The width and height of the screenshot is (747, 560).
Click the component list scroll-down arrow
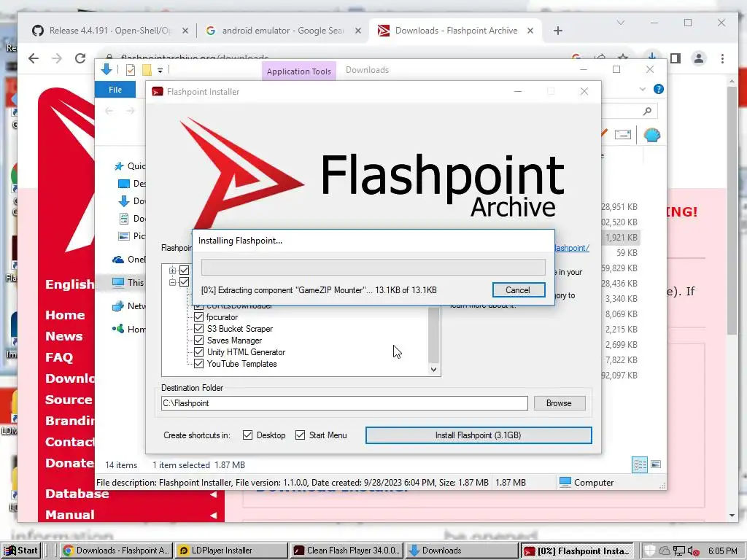pyautogui.click(x=433, y=370)
